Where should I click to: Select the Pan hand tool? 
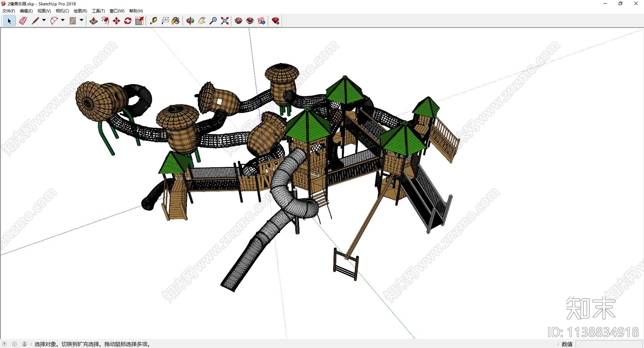tap(202, 21)
